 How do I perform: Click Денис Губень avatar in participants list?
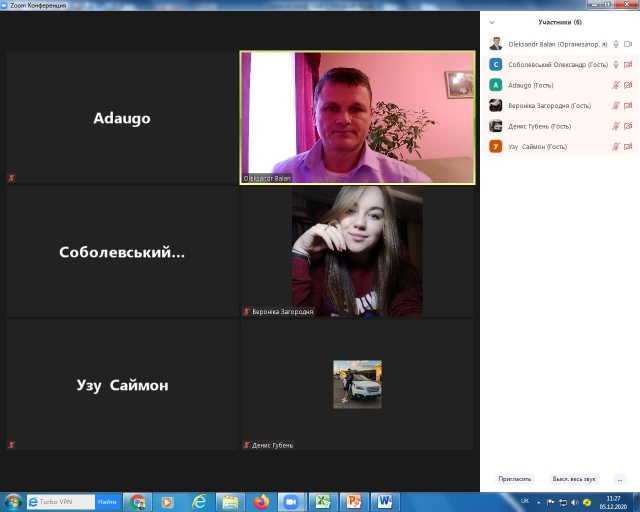496,126
